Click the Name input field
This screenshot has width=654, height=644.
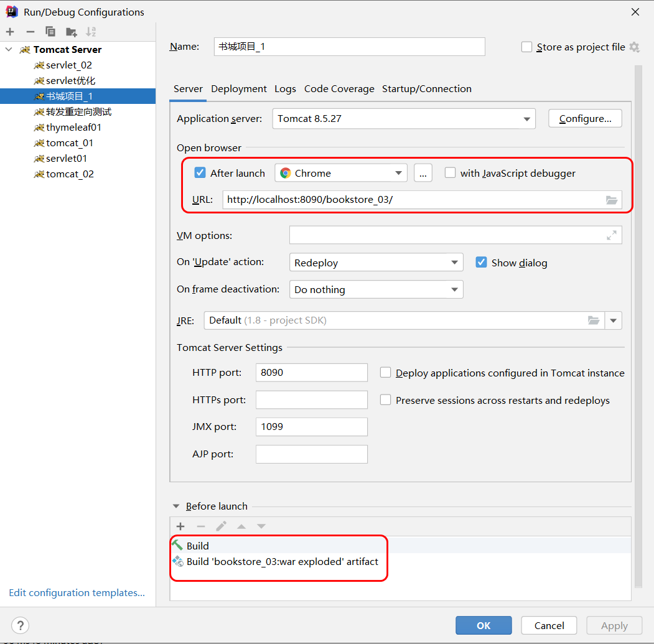click(x=350, y=47)
